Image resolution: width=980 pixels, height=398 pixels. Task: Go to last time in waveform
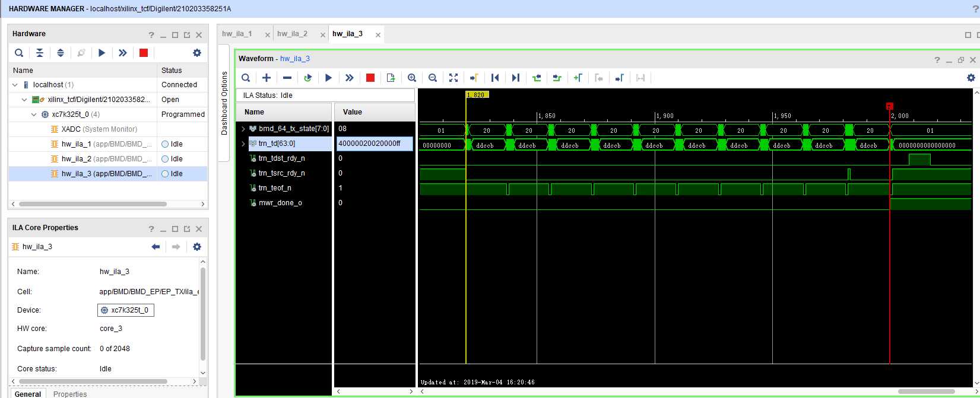[x=516, y=78]
